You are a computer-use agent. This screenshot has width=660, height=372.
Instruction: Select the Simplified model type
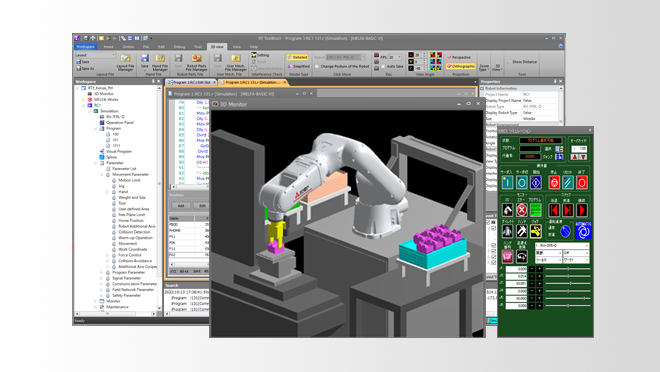click(298, 66)
